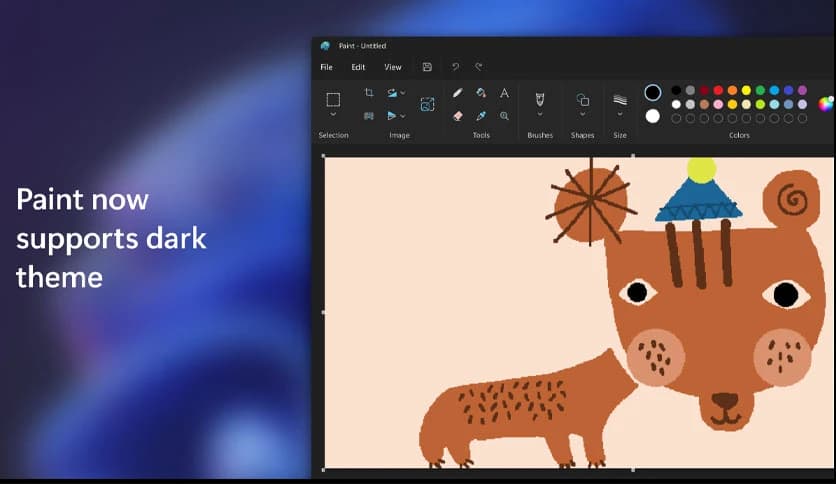This screenshot has width=836, height=484.
Task: Choose the Crop tool
Action: click(369, 93)
